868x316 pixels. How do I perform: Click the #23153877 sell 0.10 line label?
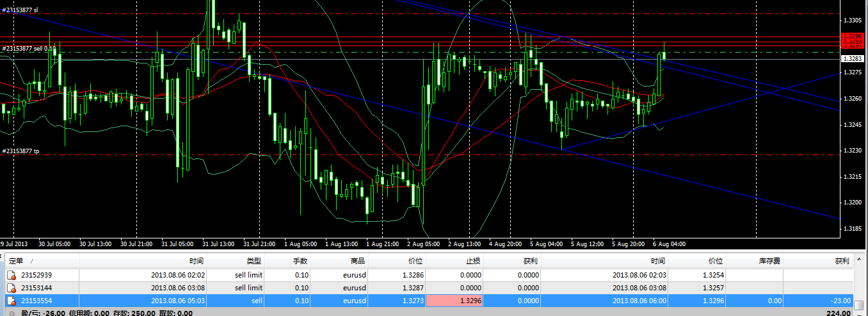click(x=28, y=49)
